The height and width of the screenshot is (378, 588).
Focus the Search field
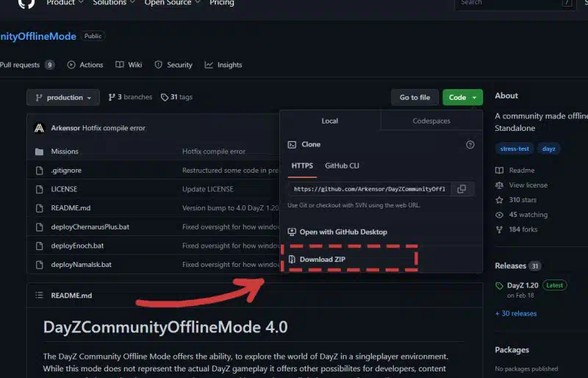pyautogui.click(x=515, y=3)
